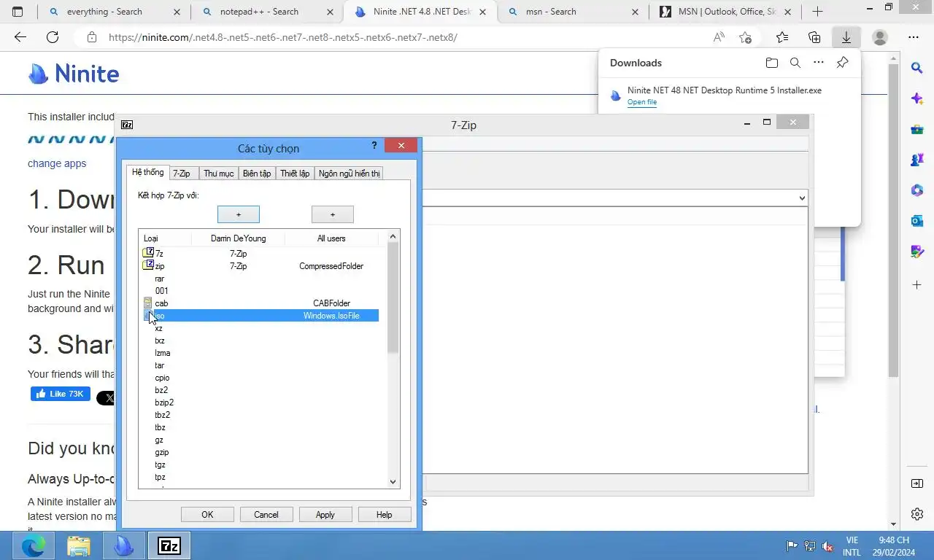Cancel the options dialog
Viewport: 934px width, 560px height.
[x=266, y=515]
